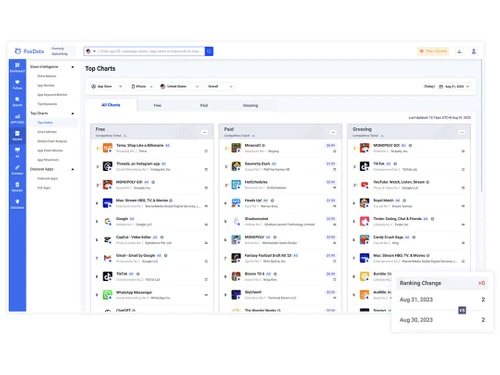The width and height of the screenshot is (500, 375).
Task: Click the Aug 30, 2023 ranking row
Action: pos(442,320)
